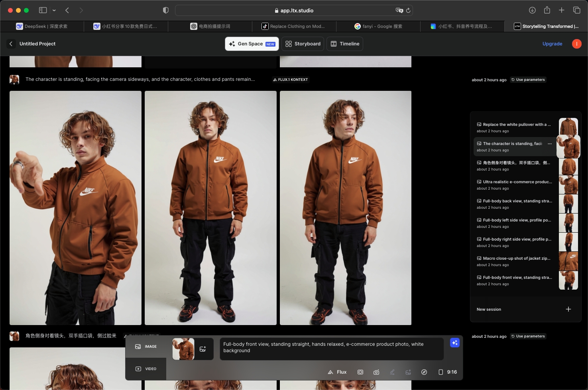This screenshot has width=588, height=390.
Task: Click Safari forward navigation arrow
Action: (81, 10)
